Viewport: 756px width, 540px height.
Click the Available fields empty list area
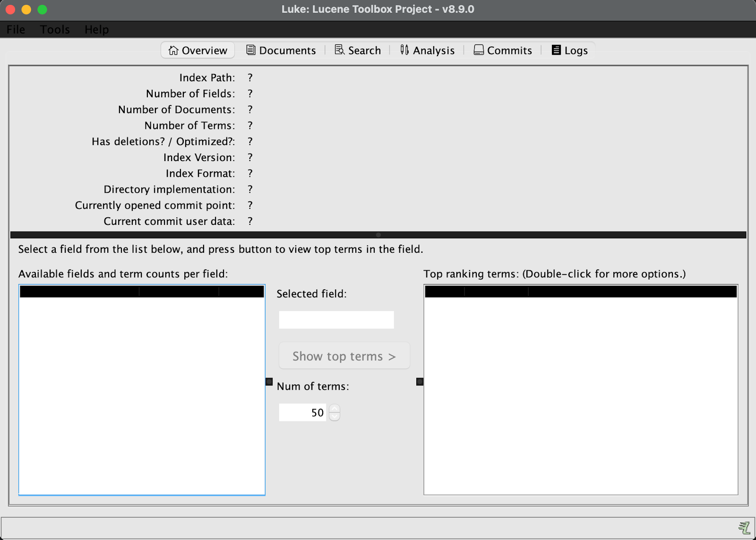coord(142,396)
